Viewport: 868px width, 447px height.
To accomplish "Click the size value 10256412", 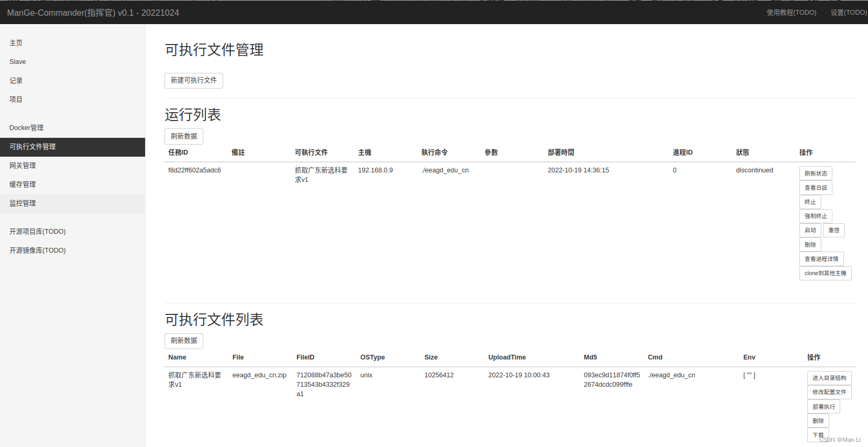I will [x=439, y=375].
